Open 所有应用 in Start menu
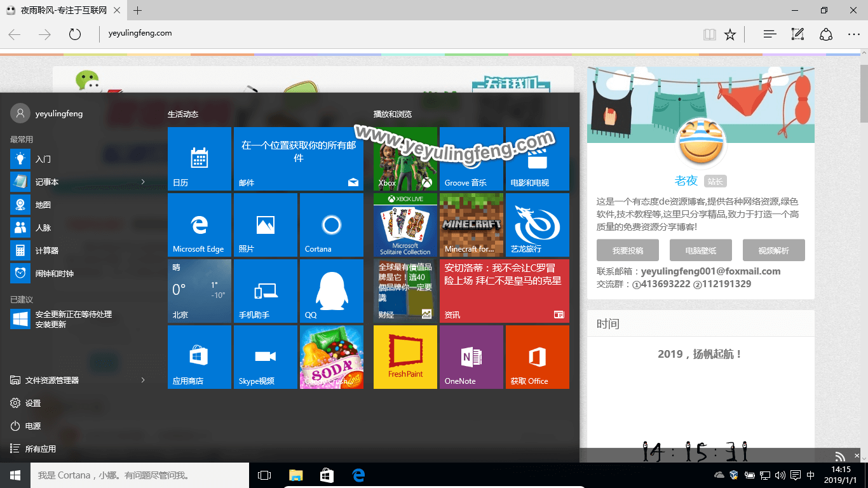Screen dimensions: 868x488 tap(40, 449)
